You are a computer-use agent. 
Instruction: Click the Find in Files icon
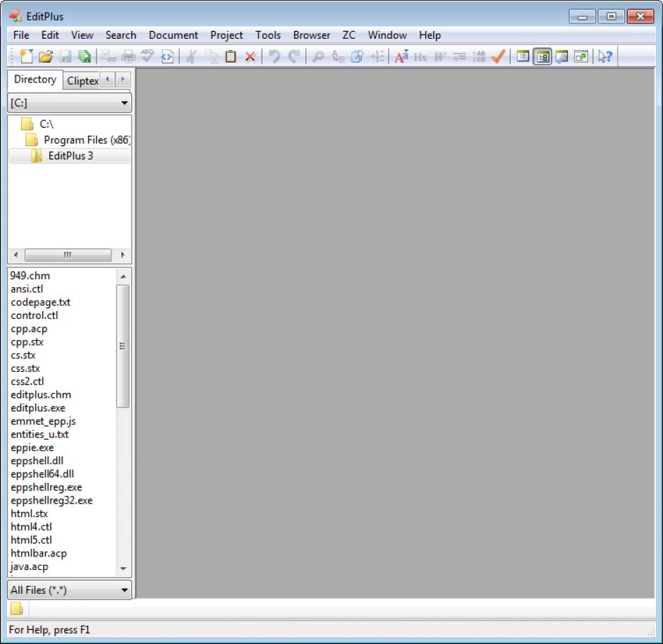(357, 56)
